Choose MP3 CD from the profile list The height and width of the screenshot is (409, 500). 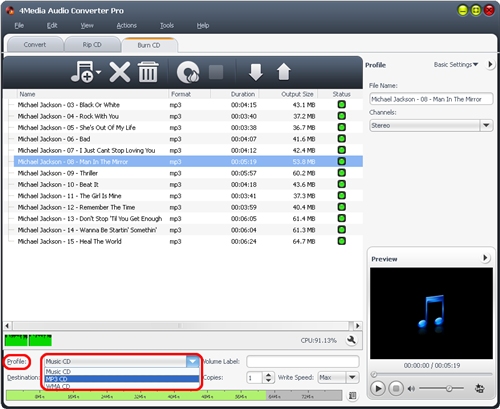122,379
